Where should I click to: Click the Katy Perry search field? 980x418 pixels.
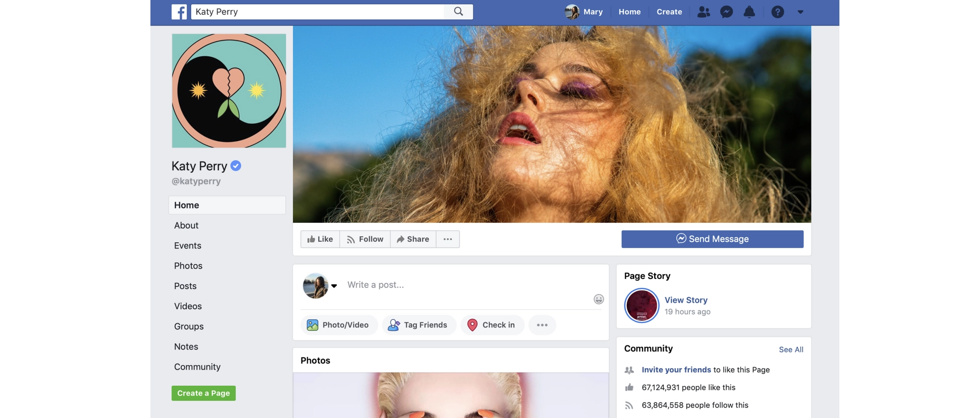pos(318,12)
